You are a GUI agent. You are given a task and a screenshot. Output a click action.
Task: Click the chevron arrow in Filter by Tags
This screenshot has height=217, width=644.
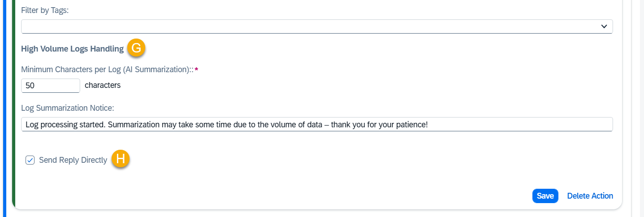tap(604, 26)
